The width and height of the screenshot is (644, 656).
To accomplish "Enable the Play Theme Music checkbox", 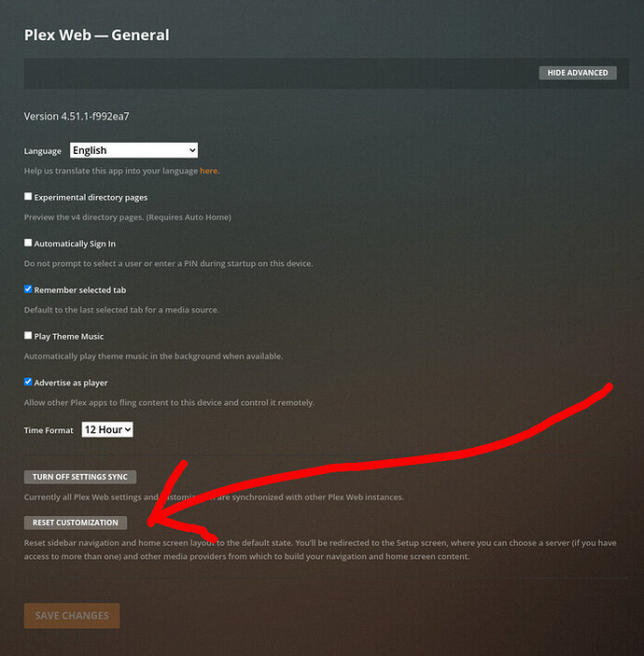I will coord(28,336).
